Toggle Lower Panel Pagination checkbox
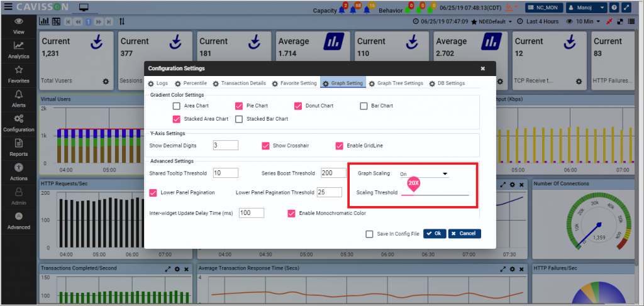 [153, 192]
